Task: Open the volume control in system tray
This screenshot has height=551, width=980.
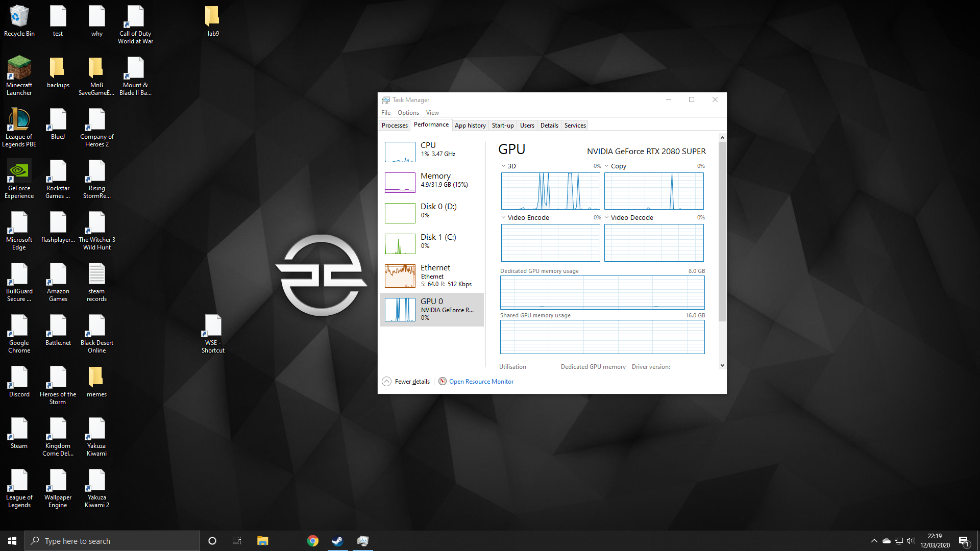Action: point(911,541)
